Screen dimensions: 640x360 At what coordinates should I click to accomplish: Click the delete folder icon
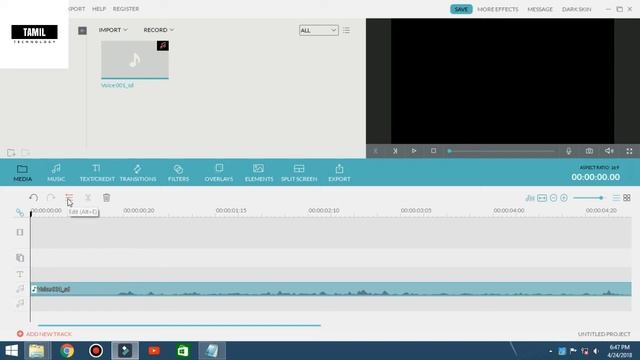pos(26,153)
